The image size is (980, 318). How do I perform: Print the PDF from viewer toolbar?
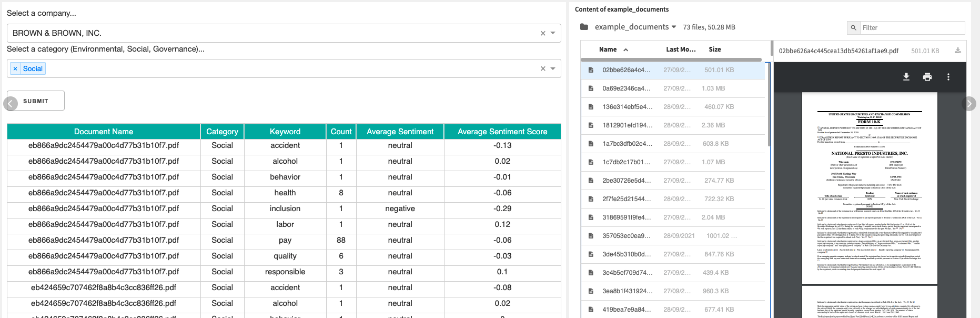click(x=927, y=77)
